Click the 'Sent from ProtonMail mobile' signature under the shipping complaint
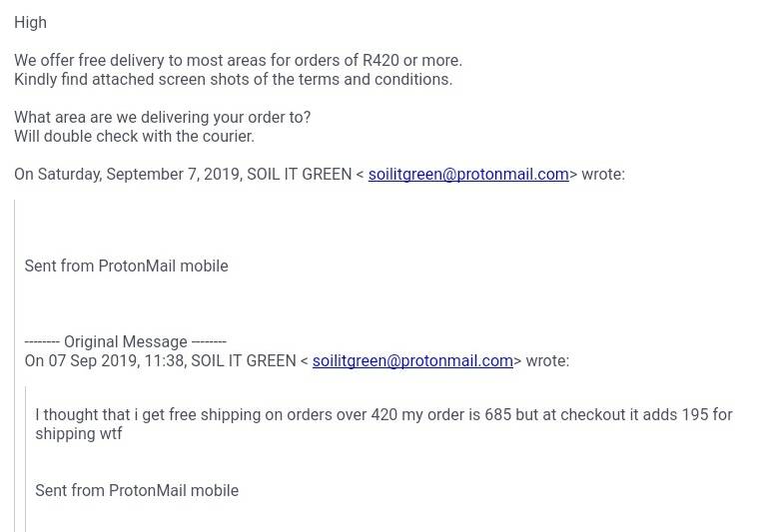This screenshot has width=764, height=532. [x=137, y=490]
